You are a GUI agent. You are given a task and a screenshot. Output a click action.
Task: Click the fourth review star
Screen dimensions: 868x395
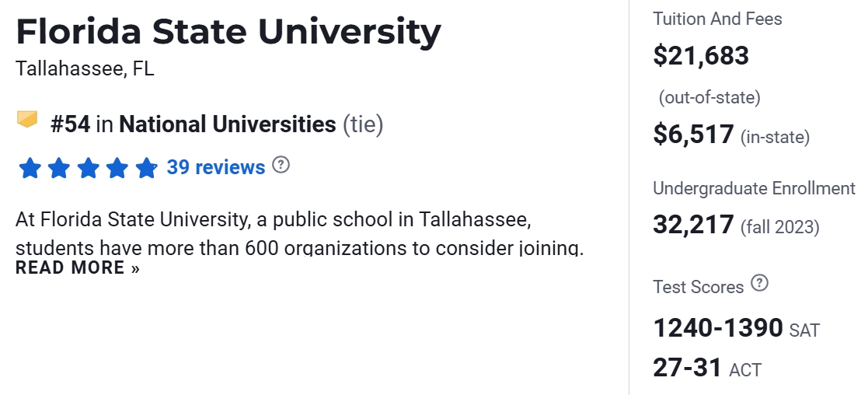[x=117, y=168]
